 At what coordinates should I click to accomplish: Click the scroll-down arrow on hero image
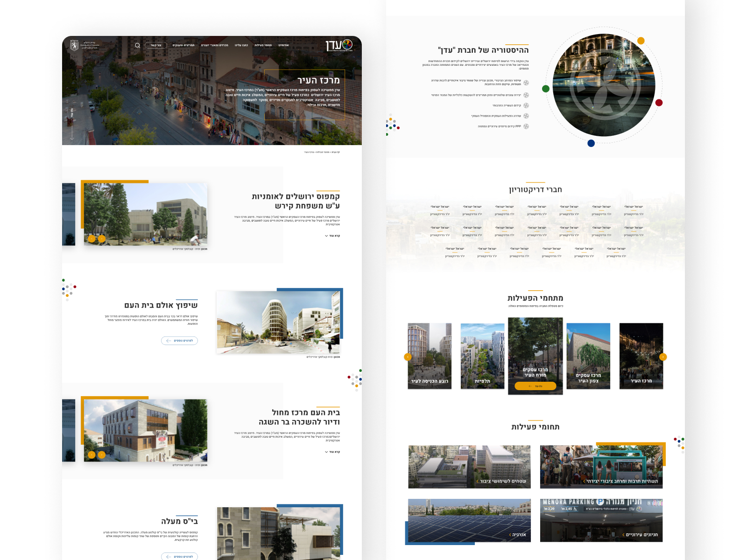tap(72, 138)
